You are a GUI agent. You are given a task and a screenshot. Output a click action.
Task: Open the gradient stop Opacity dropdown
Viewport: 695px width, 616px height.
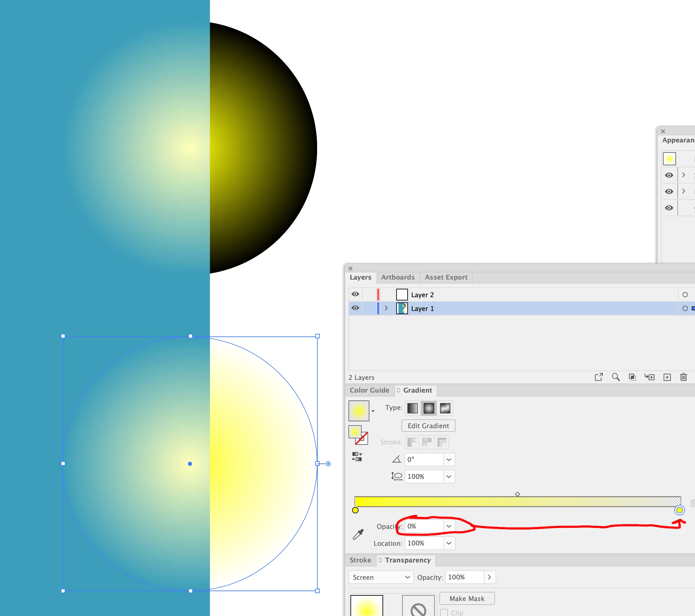pyautogui.click(x=449, y=526)
